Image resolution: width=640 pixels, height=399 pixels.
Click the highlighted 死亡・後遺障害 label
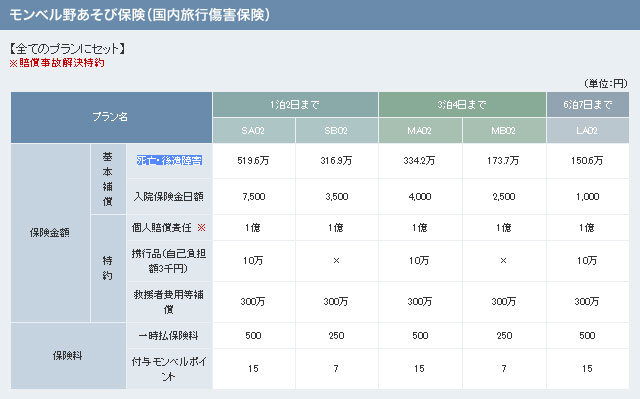coord(169,161)
